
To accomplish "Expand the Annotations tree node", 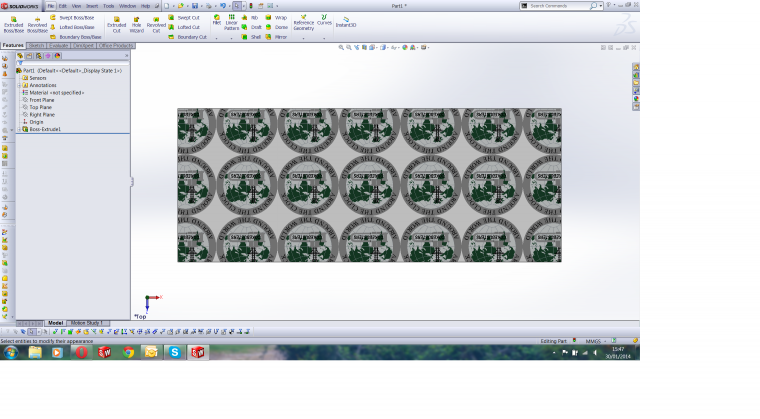I will [x=19, y=85].
